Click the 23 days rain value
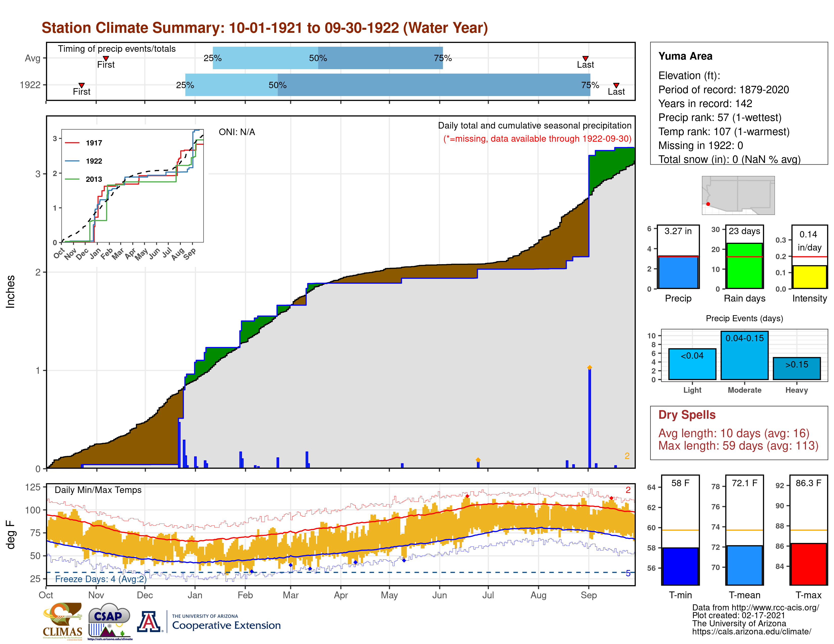The image size is (834, 644). coord(744,231)
